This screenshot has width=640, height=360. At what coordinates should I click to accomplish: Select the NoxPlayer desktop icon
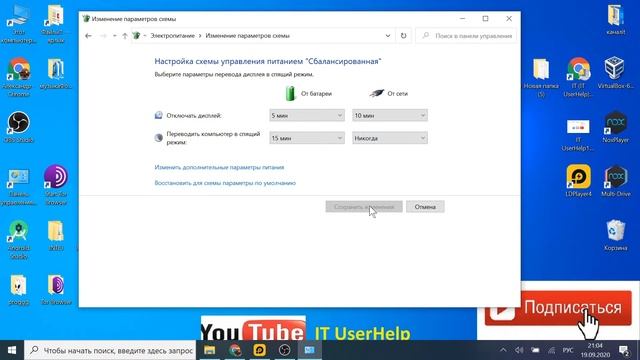pos(615,127)
